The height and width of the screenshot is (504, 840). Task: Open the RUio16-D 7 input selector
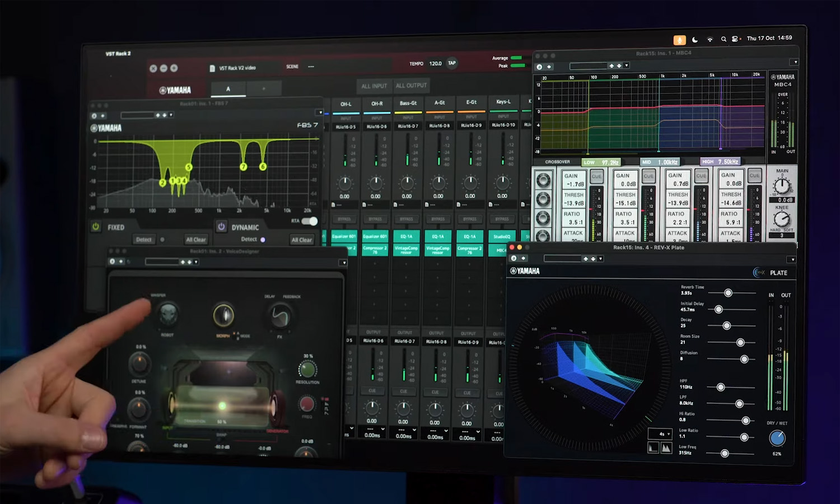click(408, 126)
